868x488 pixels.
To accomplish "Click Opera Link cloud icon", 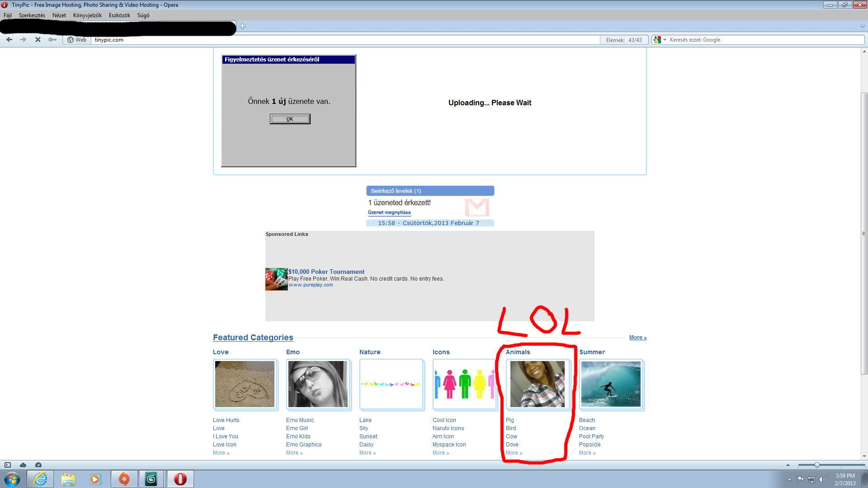I will 23,465.
